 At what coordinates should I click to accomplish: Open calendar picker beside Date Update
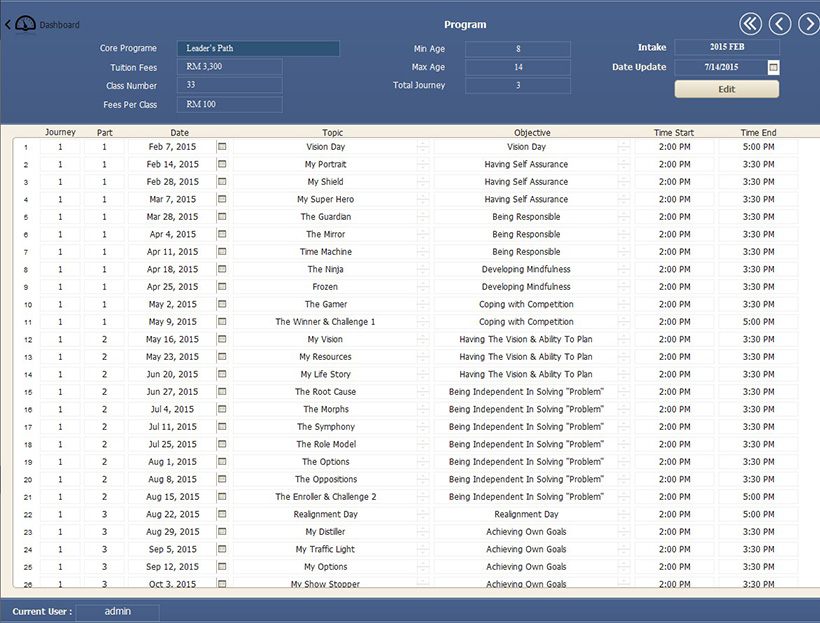pyautogui.click(x=773, y=67)
